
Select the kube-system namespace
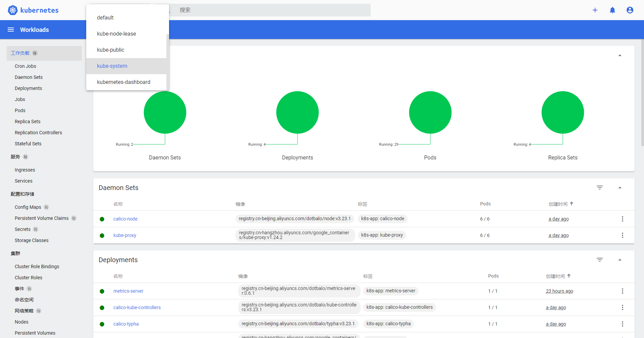pyautogui.click(x=126, y=66)
